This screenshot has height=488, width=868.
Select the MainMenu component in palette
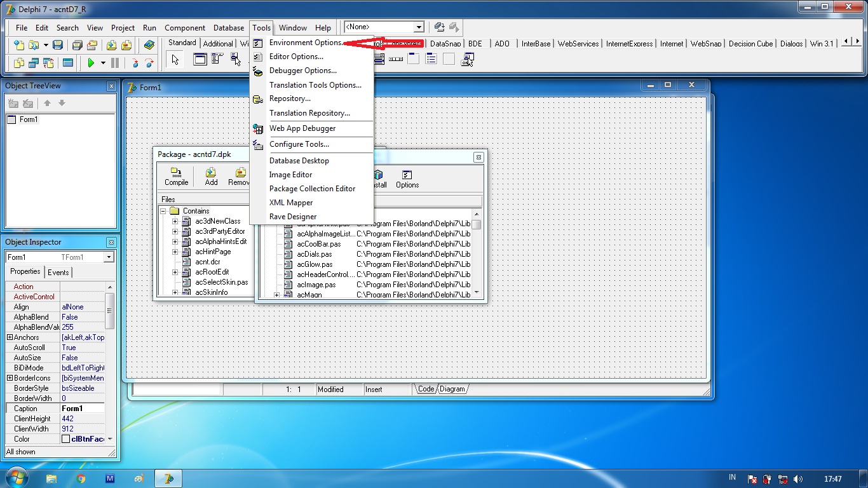tap(218, 60)
